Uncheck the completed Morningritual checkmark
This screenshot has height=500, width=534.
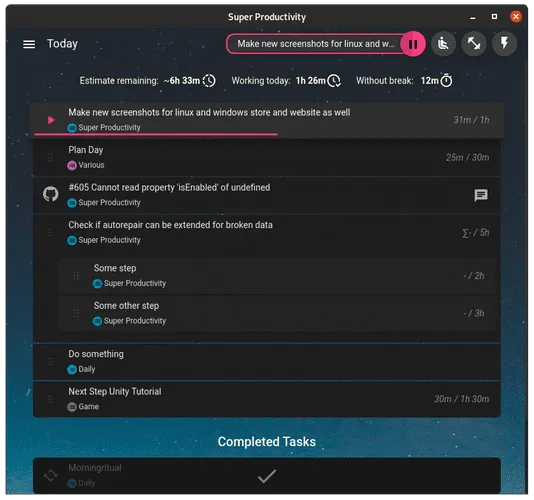267,476
